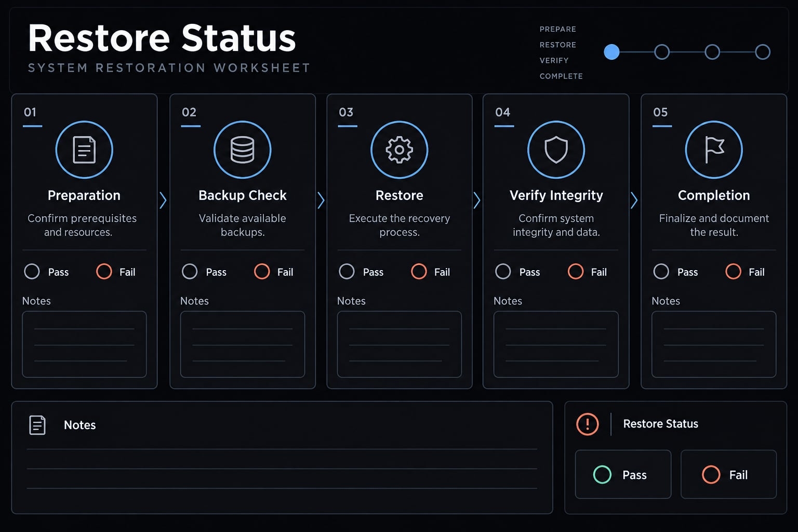This screenshot has width=798, height=532.
Task: Click the System Restoration Worksheet subtitle
Action: coord(169,68)
